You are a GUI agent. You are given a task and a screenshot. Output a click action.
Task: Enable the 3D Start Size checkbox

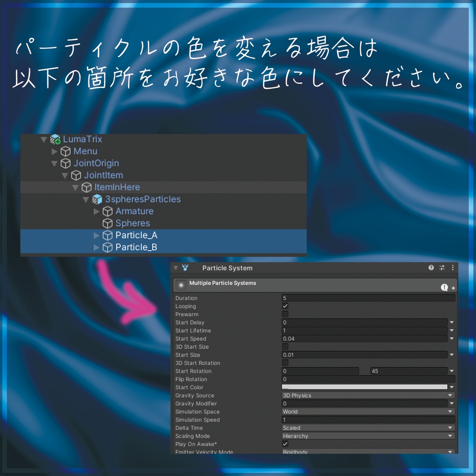pos(284,347)
